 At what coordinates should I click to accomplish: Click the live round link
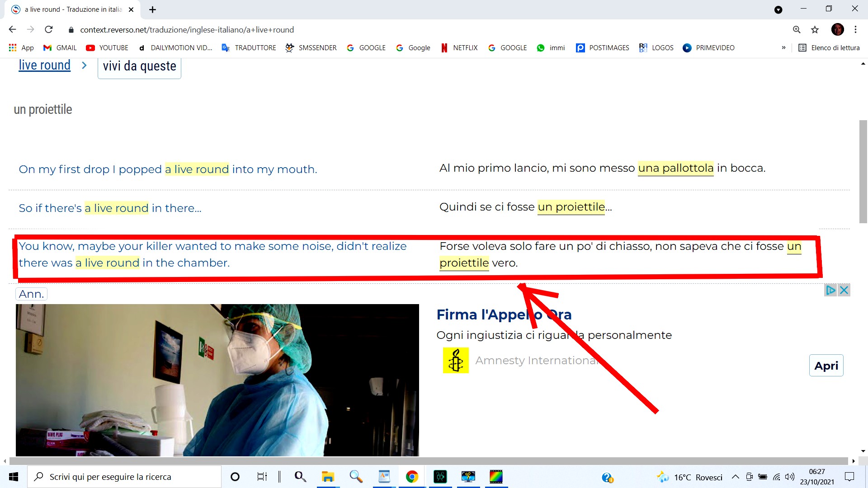coord(44,66)
